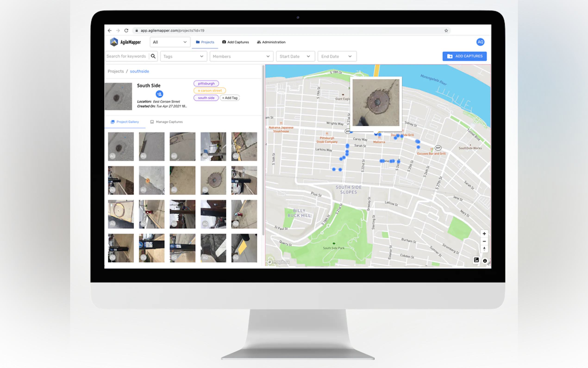The image size is (588, 368).
Task: Reset map compass bearing to north
Action: [484, 249]
